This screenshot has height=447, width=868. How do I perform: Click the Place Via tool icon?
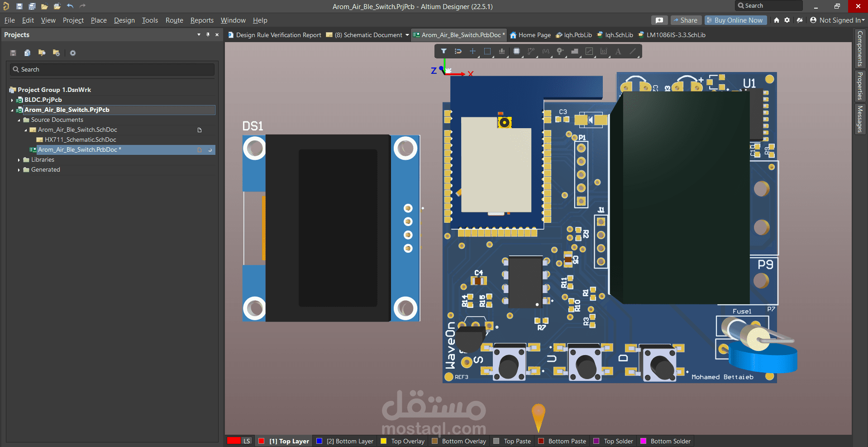[x=560, y=51]
